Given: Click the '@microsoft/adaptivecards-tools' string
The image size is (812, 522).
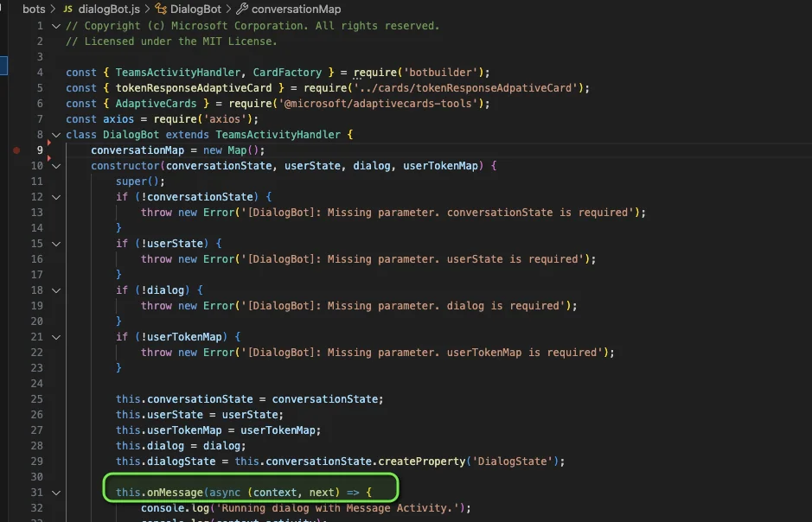Looking at the screenshot, I should click(378, 104).
